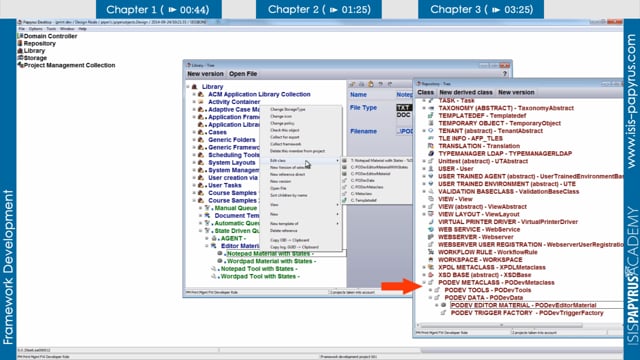Image resolution: width=640 pixels, height=360 pixels.
Task: Open the Window menu
Action: pos(67,29)
